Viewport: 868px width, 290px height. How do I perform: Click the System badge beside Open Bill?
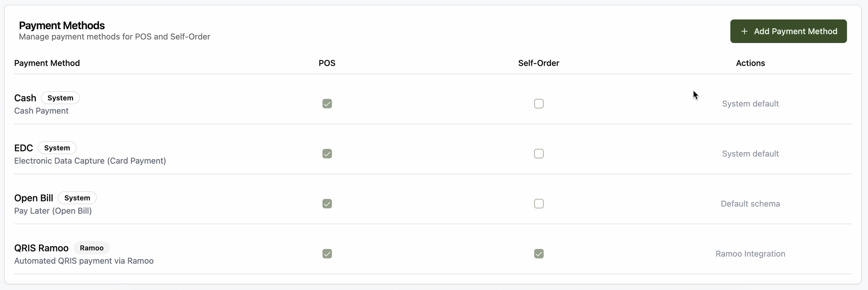coord(77,198)
